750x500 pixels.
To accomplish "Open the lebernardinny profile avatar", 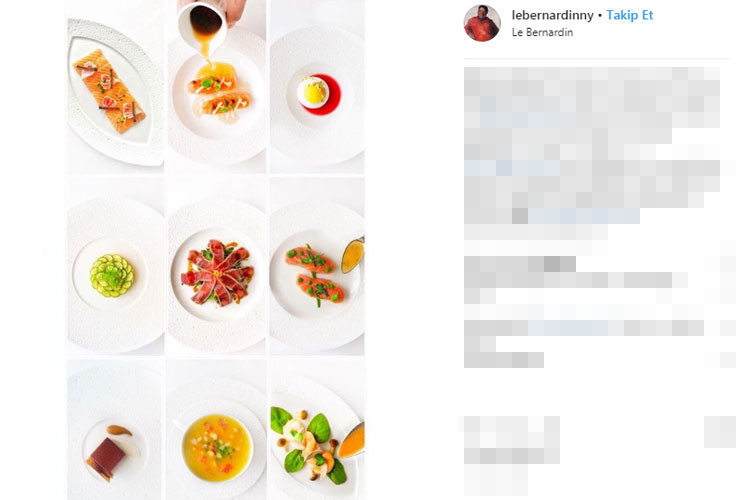I will pyautogui.click(x=482, y=23).
